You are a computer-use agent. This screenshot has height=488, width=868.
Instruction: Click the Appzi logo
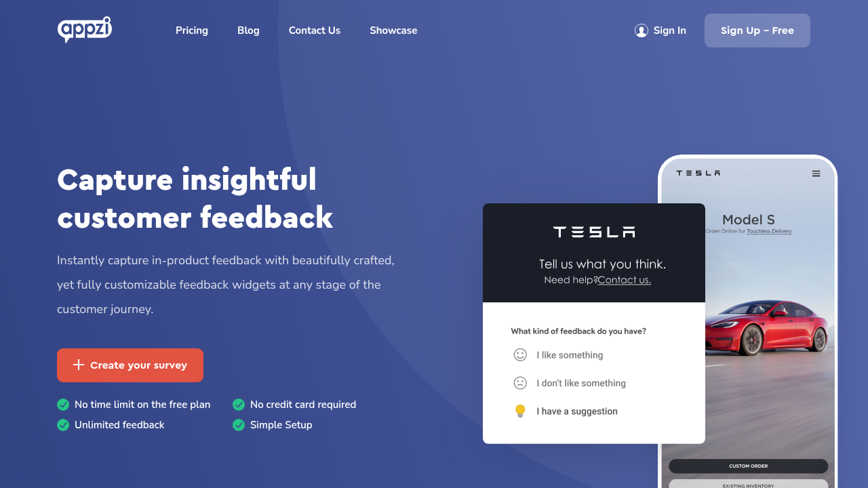(85, 30)
